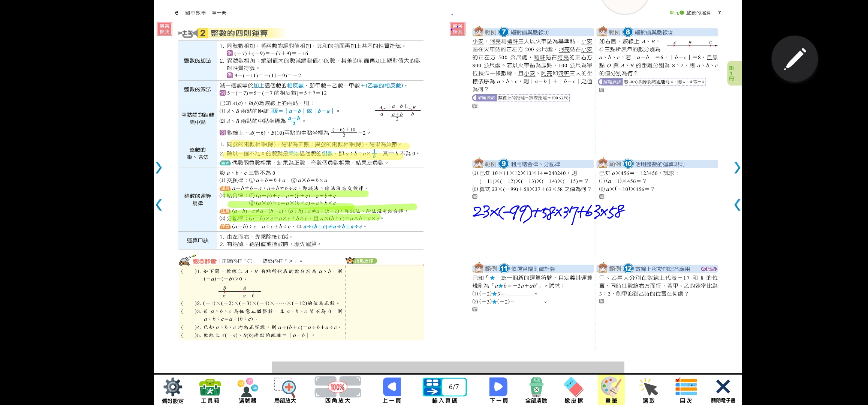The height and width of the screenshot is (405, 868).
Task: Go to 下一頁 next page
Action: tap(498, 390)
